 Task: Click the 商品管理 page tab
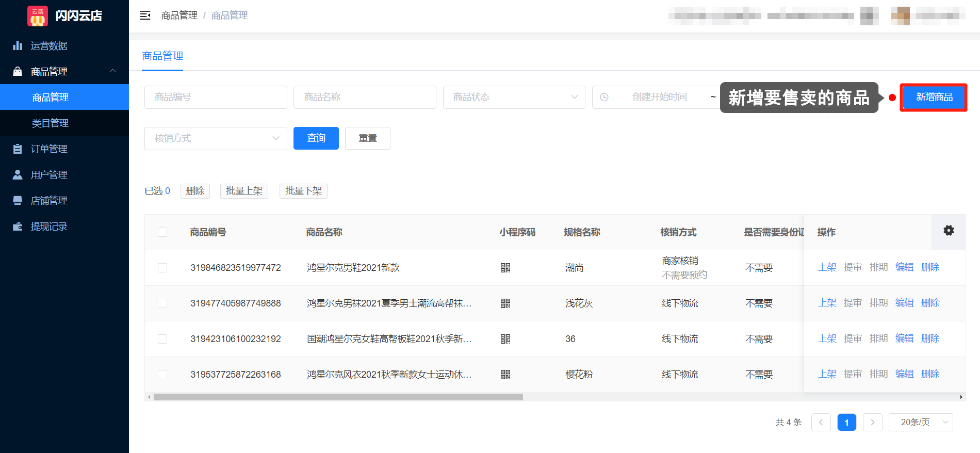click(162, 56)
